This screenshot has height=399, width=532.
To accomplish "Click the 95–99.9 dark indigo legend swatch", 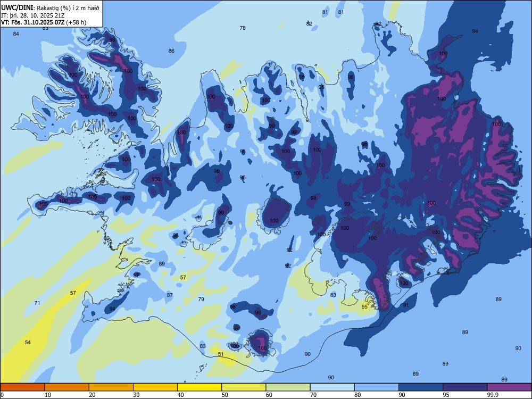I will pos(465,387).
